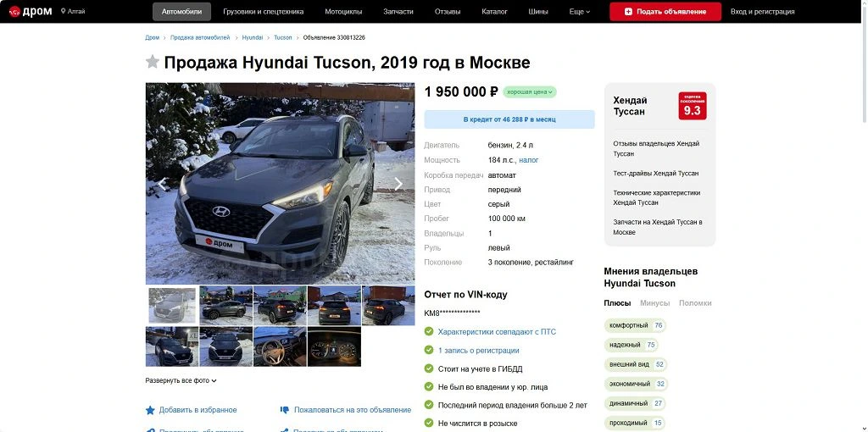
Task: Switch to the Плюсы tab
Action: [x=617, y=303]
